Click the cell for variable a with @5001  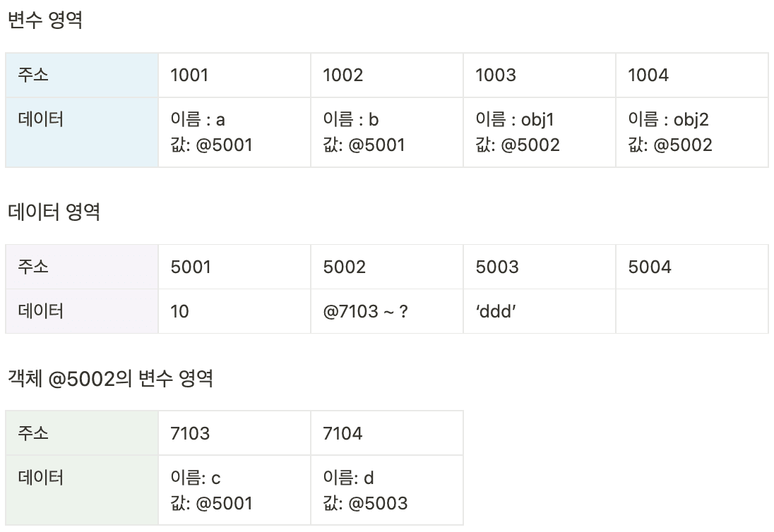pos(234,132)
